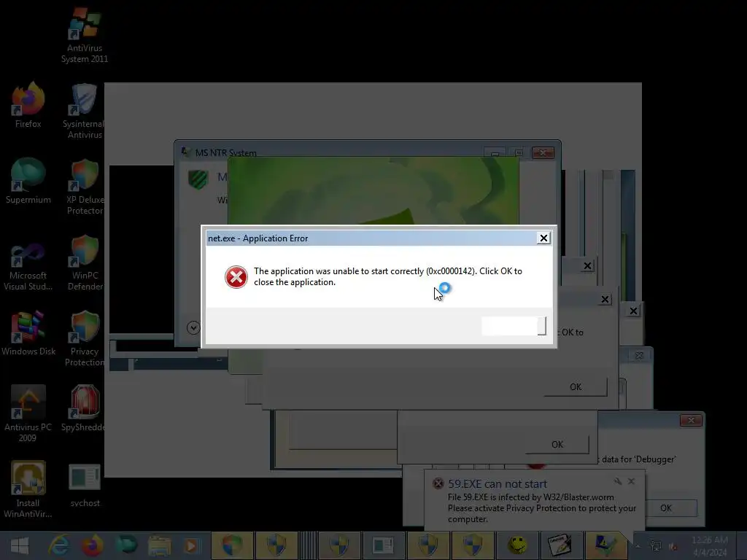Close the MS NTR System window
Screen dimensions: 747x560
pos(543,153)
